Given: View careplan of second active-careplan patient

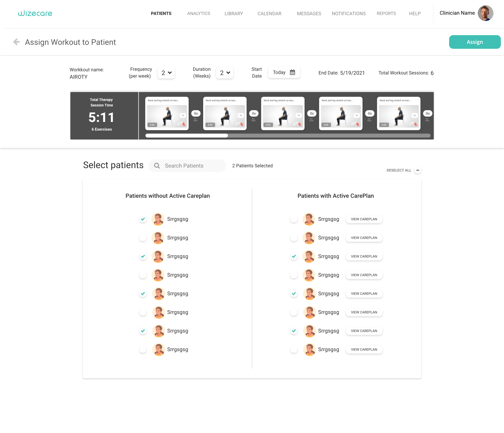Looking at the screenshot, I should pos(364,238).
